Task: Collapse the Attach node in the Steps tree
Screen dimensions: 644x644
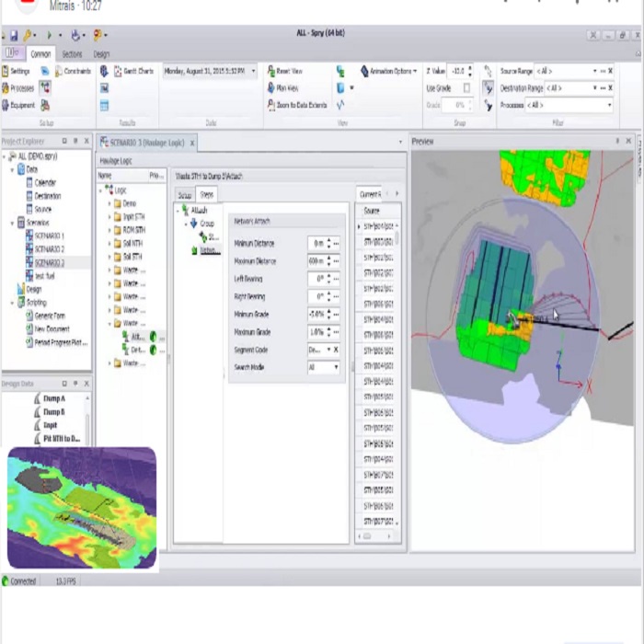Action: point(178,211)
